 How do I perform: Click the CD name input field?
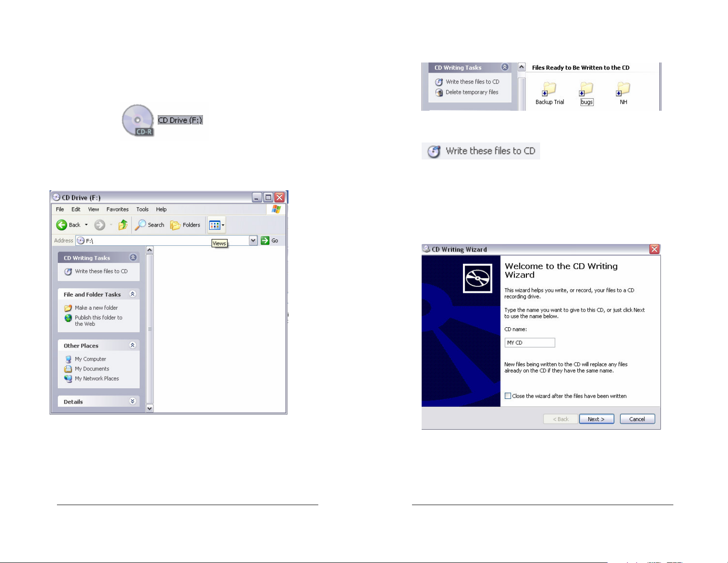(530, 342)
